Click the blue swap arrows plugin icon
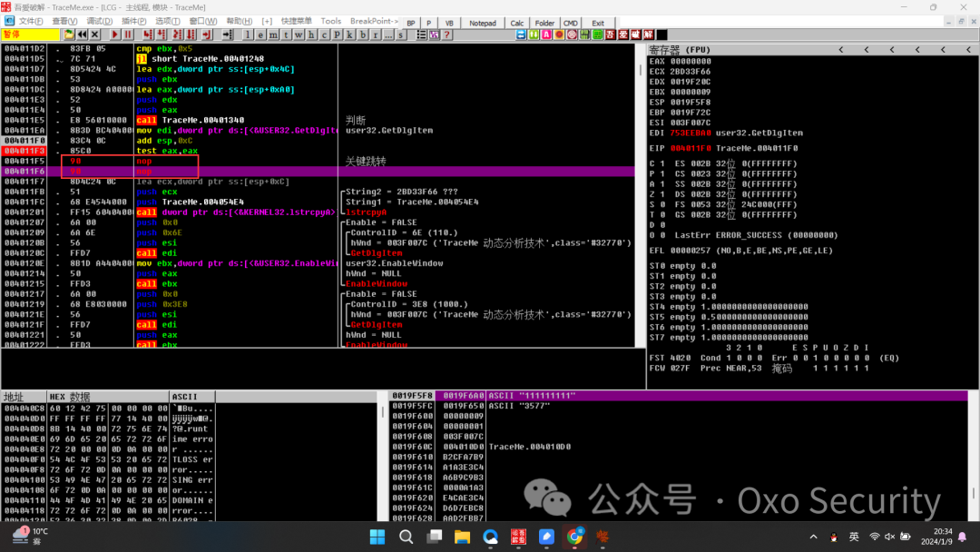Viewport: 980px width, 552px height. (521, 35)
